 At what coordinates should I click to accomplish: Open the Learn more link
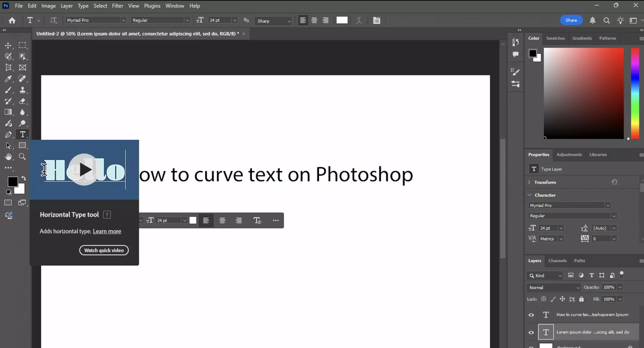pyautogui.click(x=107, y=231)
